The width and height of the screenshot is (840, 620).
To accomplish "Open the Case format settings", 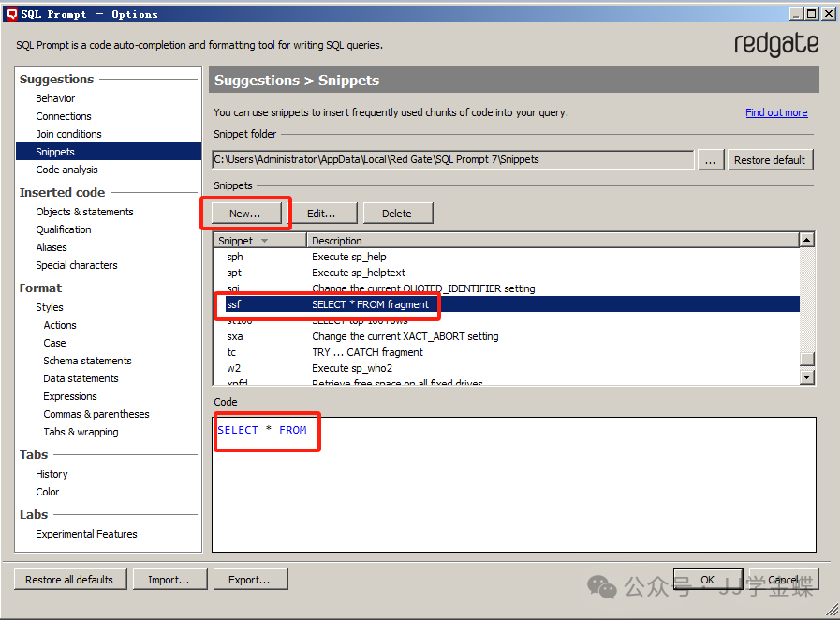I will click(54, 343).
